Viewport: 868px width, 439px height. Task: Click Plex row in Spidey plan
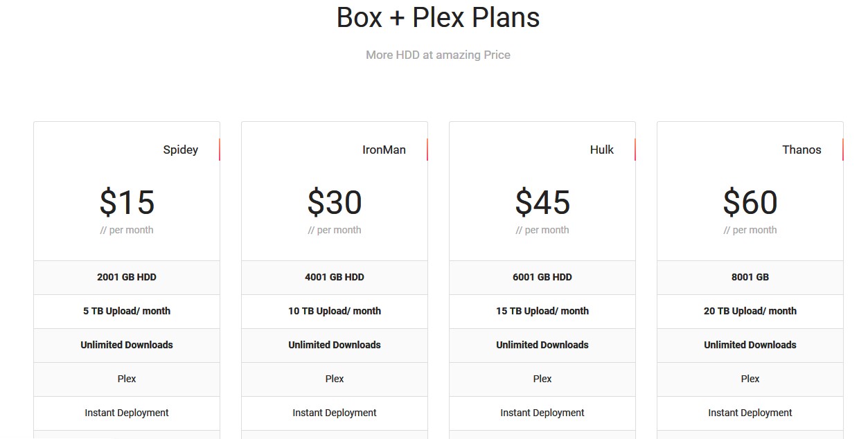pos(127,379)
